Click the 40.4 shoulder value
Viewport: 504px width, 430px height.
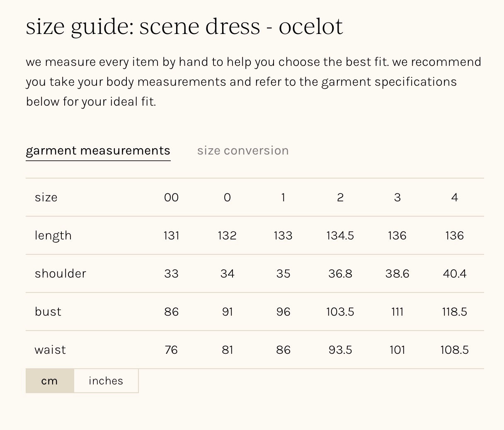coord(455,273)
